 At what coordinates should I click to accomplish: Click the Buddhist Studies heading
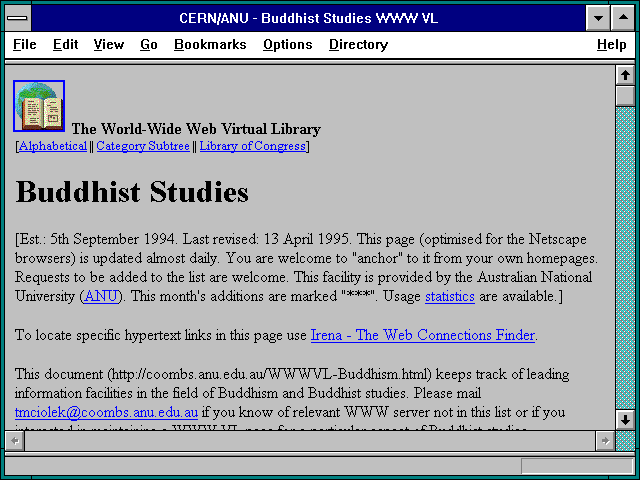click(x=132, y=192)
